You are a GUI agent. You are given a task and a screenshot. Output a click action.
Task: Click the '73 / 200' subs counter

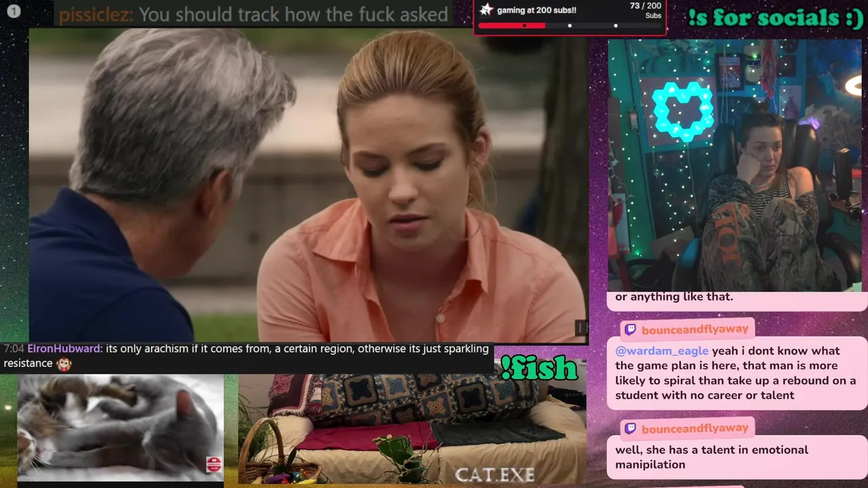pos(645,6)
